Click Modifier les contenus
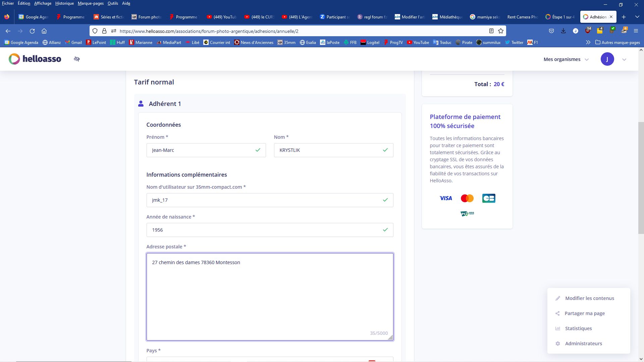Viewport: 644px width, 362px height. click(589, 298)
